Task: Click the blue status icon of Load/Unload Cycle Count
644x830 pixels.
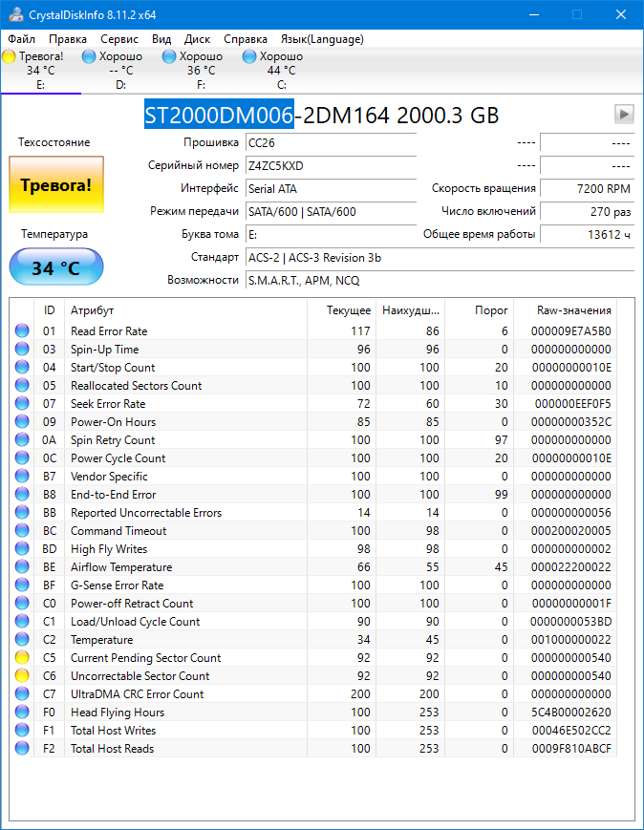Action: (x=22, y=621)
